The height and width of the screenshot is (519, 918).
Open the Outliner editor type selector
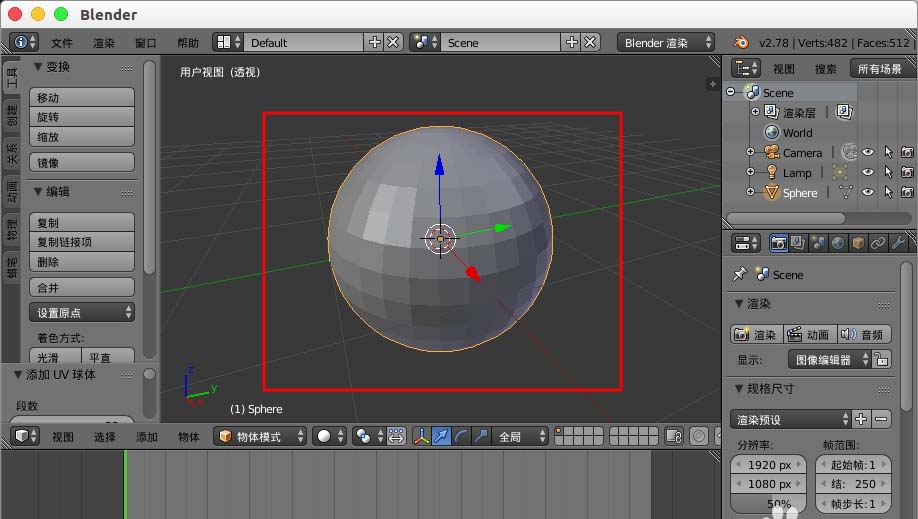click(745, 69)
